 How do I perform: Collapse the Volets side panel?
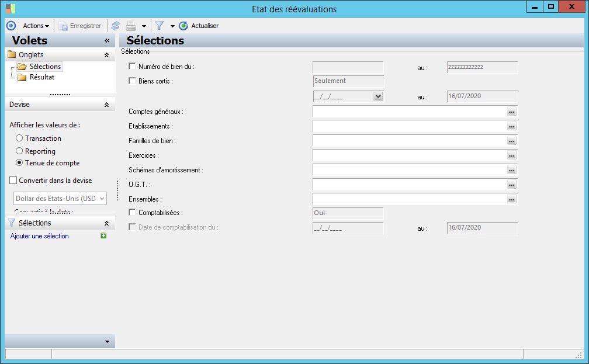(x=107, y=40)
